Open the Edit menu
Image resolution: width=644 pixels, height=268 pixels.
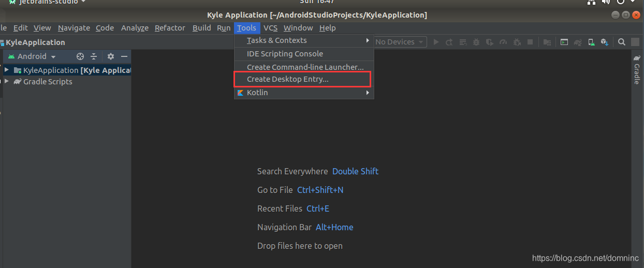click(21, 28)
